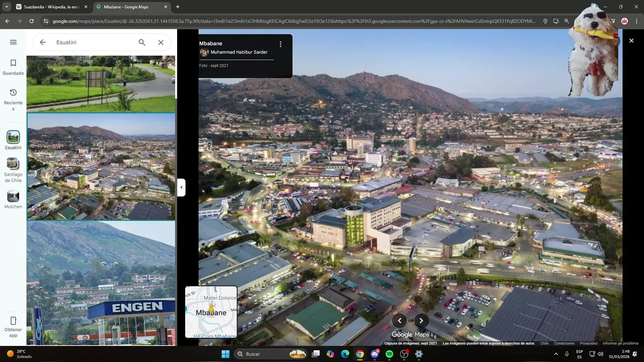644x362 pixels.
Task: Open Recientes history in sidebar
Action: click(x=13, y=99)
